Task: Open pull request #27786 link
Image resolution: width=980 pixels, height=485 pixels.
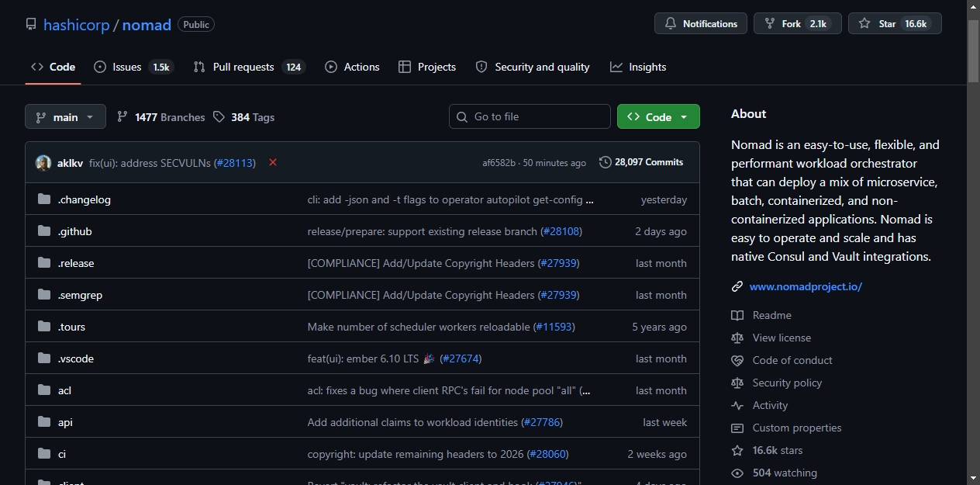Action: pos(542,422)
